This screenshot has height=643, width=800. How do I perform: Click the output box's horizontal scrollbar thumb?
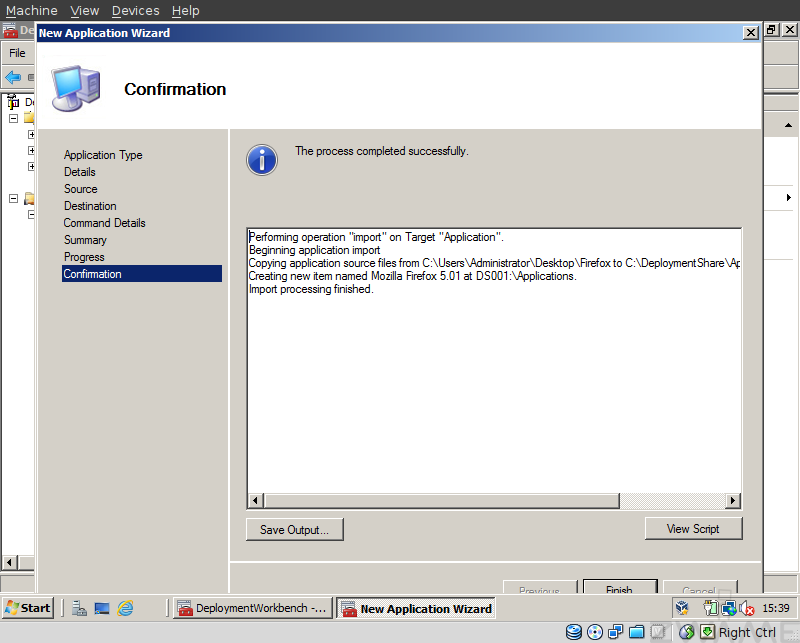pyautogui.click(x=442, y=501)
